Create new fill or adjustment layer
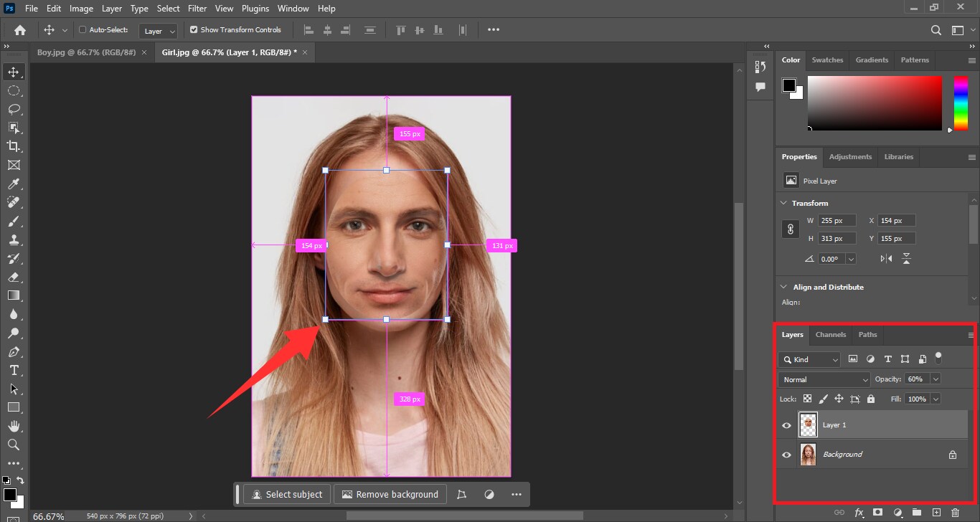 click(897, 513)
